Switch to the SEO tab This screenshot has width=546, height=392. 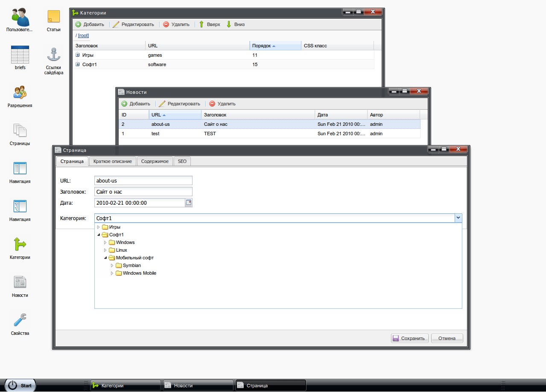(x=182, y=161)
